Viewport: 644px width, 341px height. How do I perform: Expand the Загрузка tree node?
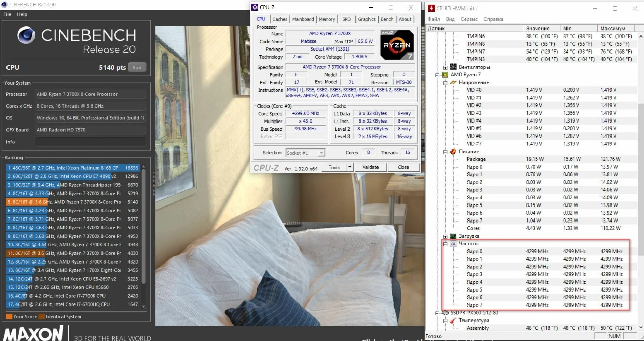(445, 236)
